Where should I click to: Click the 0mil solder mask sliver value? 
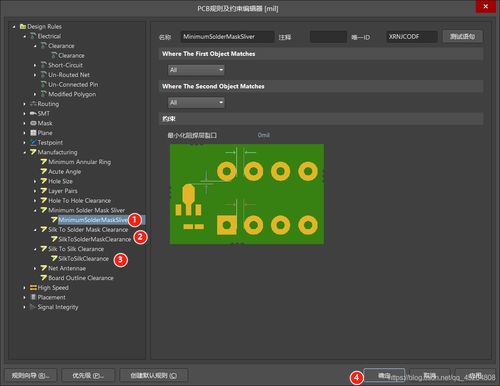[x=263, y=135]
